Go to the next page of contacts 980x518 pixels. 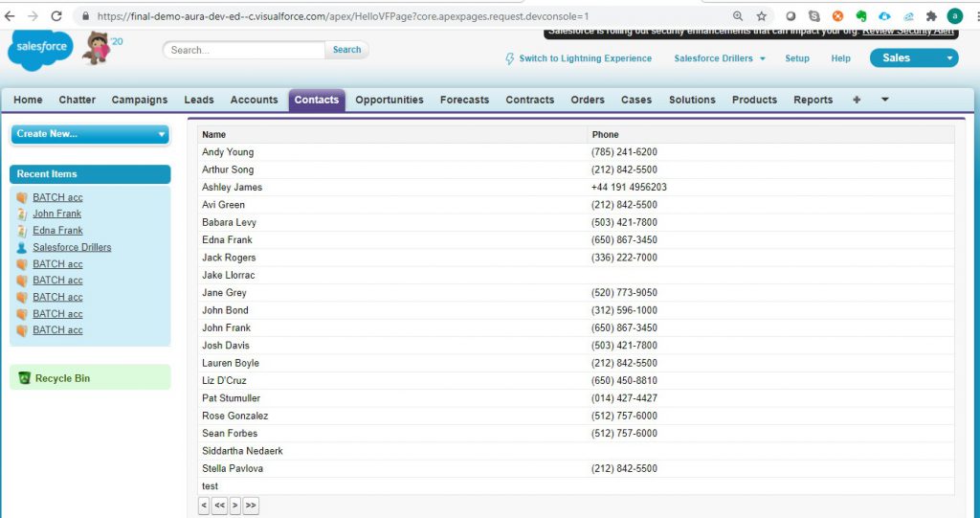point(235,506)
